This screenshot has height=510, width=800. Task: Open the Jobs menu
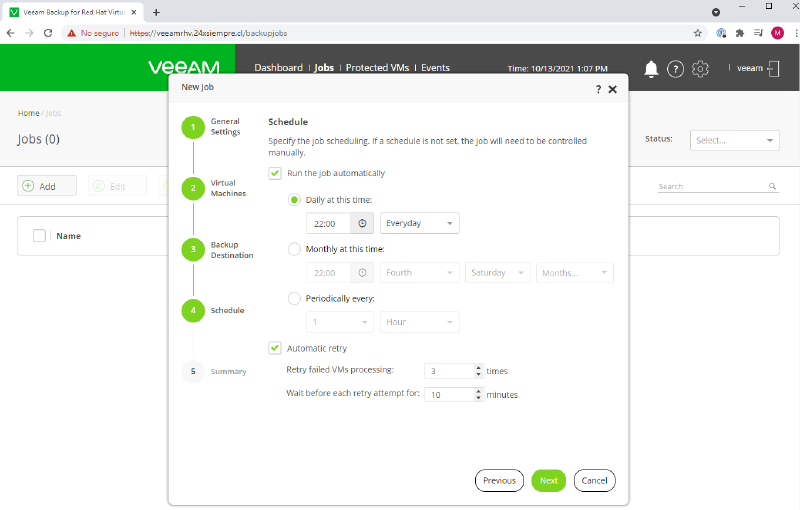(x=324, y=68)
